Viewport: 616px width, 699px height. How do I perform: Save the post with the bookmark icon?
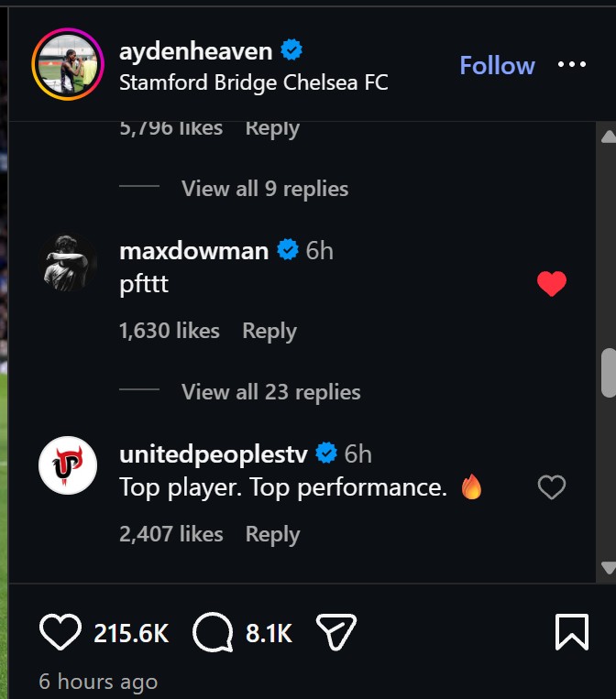(571, 632)
